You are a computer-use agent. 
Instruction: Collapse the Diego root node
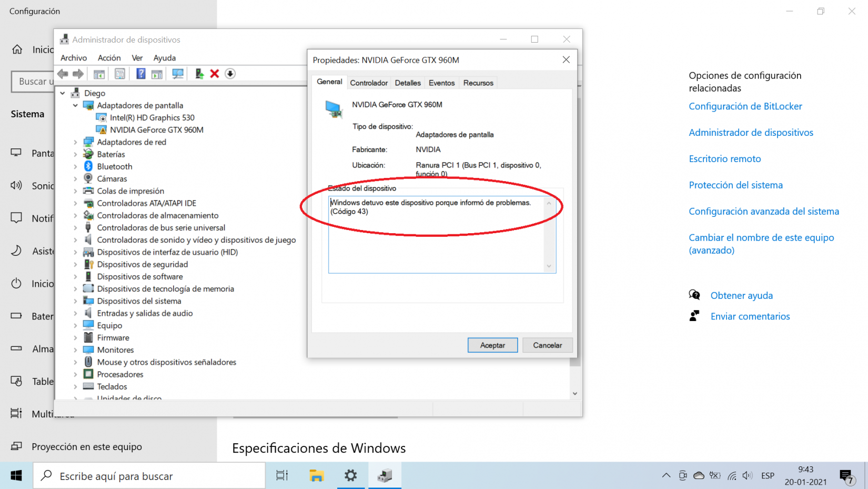click(63, 93)
